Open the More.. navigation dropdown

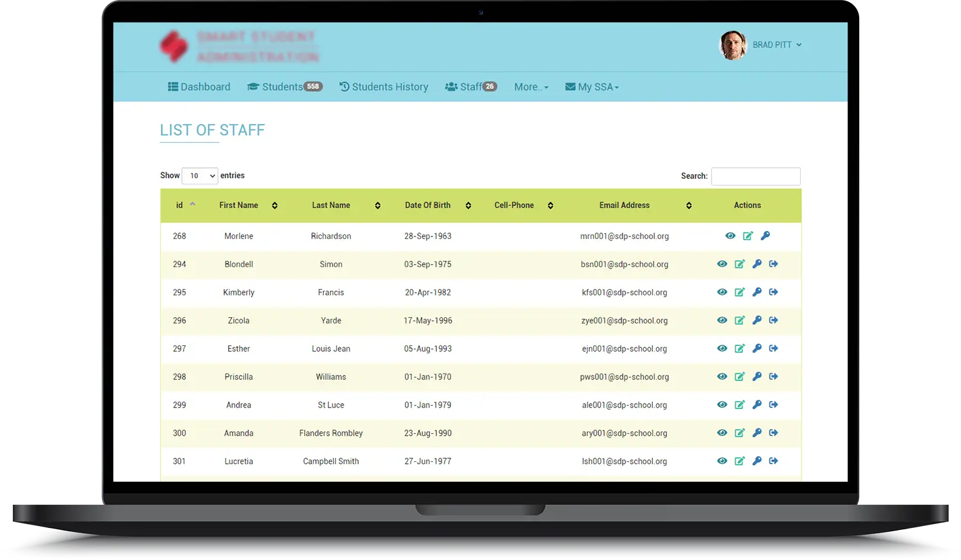pos(531,87)
